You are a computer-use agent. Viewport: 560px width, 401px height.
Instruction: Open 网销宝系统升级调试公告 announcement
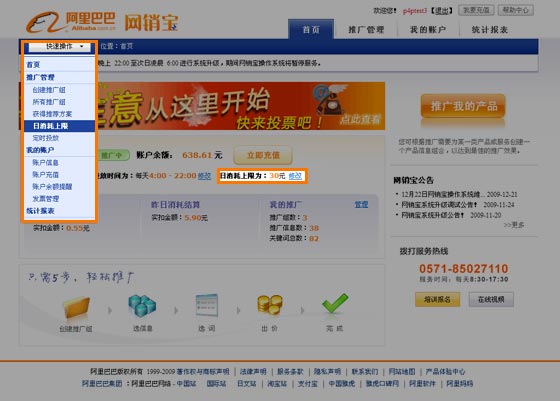[440, 205]
